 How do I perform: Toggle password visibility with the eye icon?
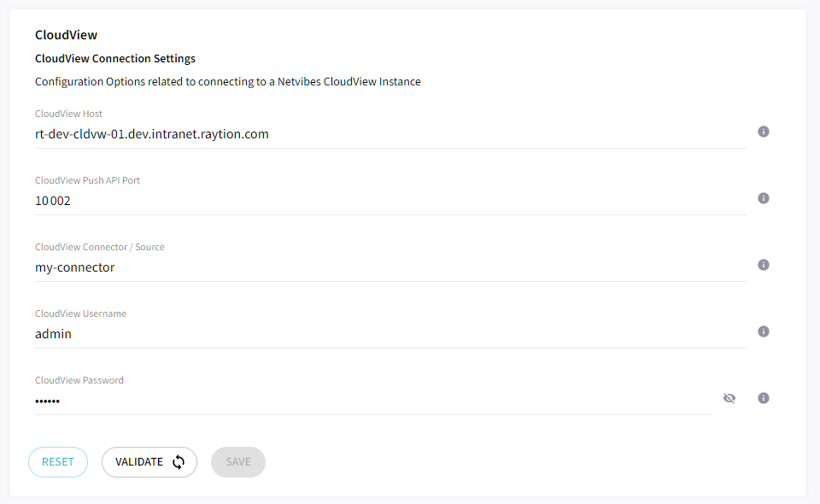[x=729, y=398]
